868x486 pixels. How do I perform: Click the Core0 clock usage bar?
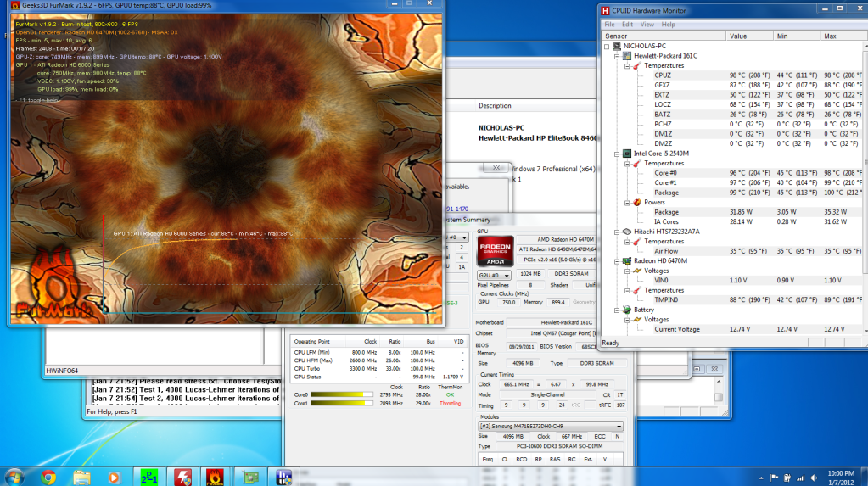point(342,394)
